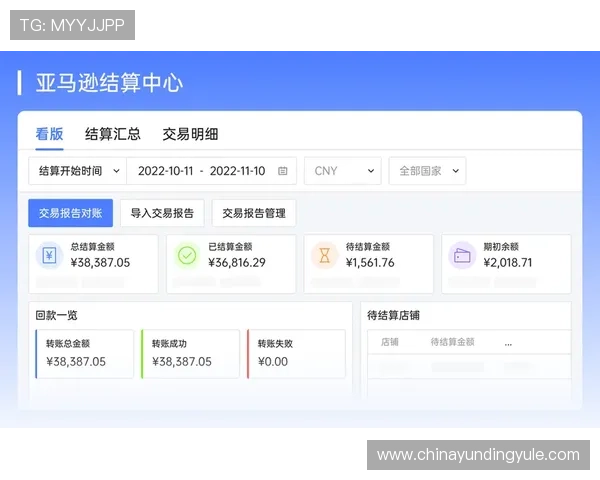Viewport: 600px width, 480px height.
Task: Select the 已结算金额 value ¥36,816.29
Action: [x=237, y=263]
